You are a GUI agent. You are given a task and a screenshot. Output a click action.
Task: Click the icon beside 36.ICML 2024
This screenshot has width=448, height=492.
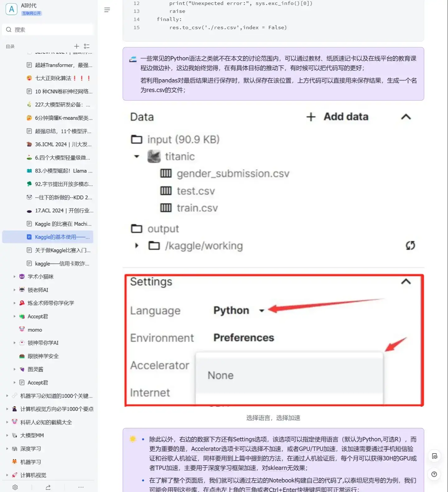point(29,144)
